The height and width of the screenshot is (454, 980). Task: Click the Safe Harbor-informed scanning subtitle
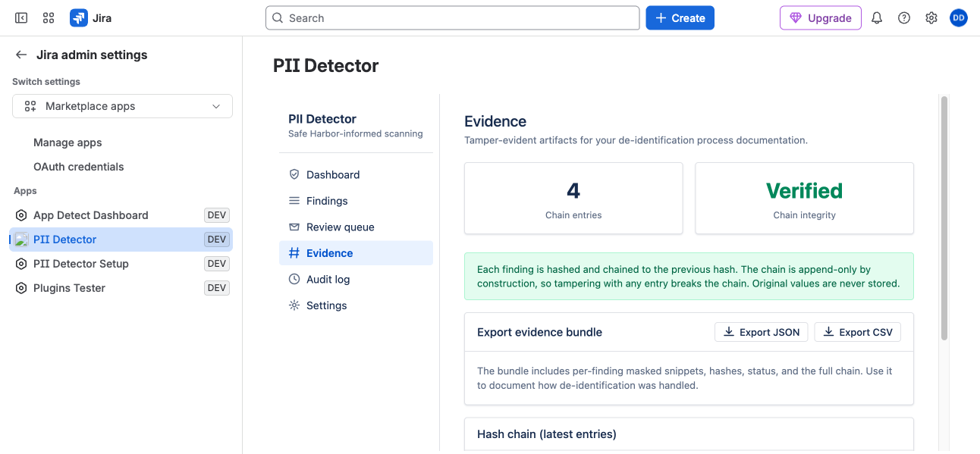pos(356,134)
